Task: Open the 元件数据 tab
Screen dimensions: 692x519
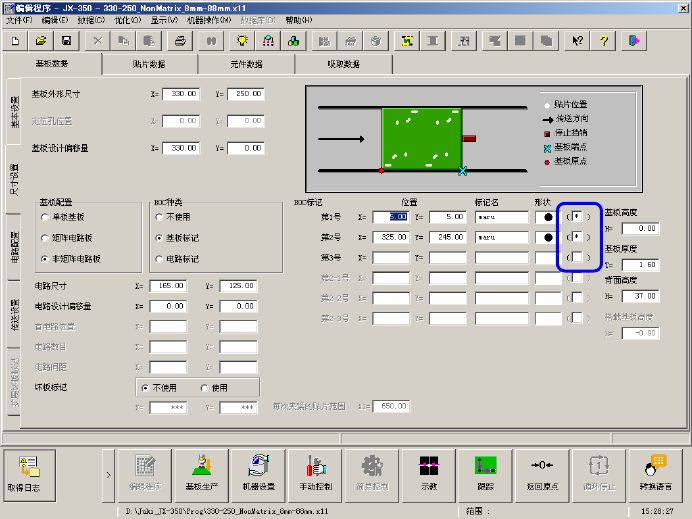Action: click(x=246, y=64)
